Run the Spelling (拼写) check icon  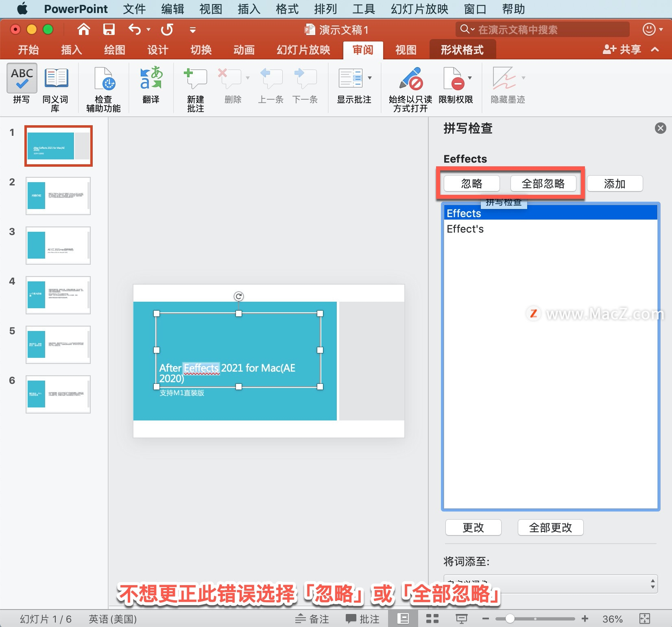[22, 78]
